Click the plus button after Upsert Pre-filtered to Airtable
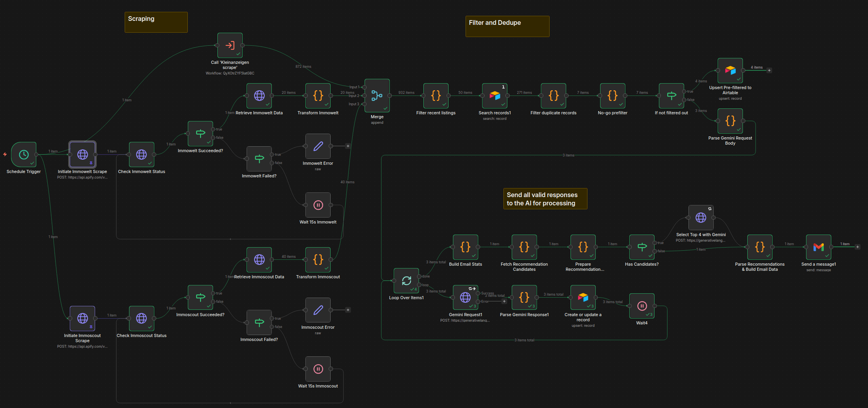This screenshot has height=408, width=868. click(x=769, y=70)
